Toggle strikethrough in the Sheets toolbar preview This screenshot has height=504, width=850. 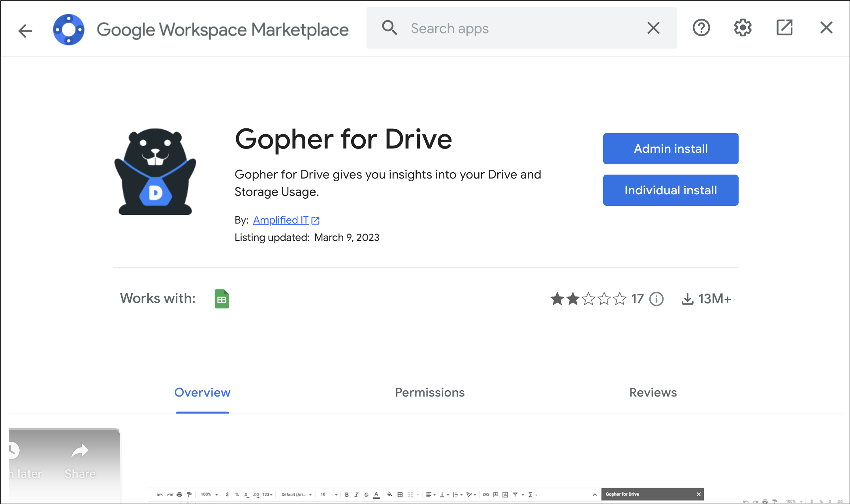click(366, 495)
